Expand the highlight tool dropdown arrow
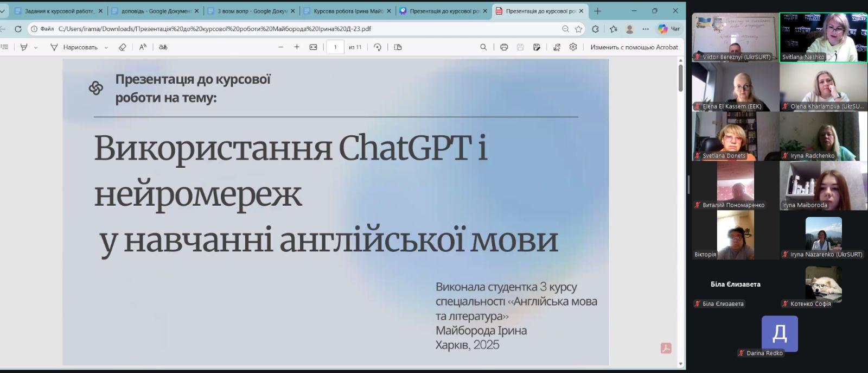The height and width of the screenshot is (373, 868). (36, 48)
